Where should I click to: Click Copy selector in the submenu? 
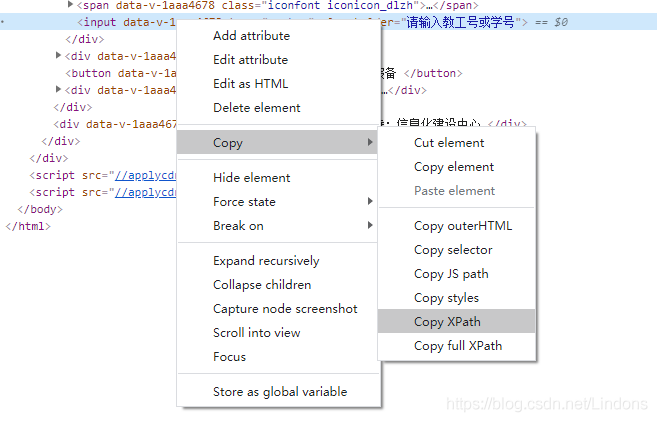coord(453,250)
